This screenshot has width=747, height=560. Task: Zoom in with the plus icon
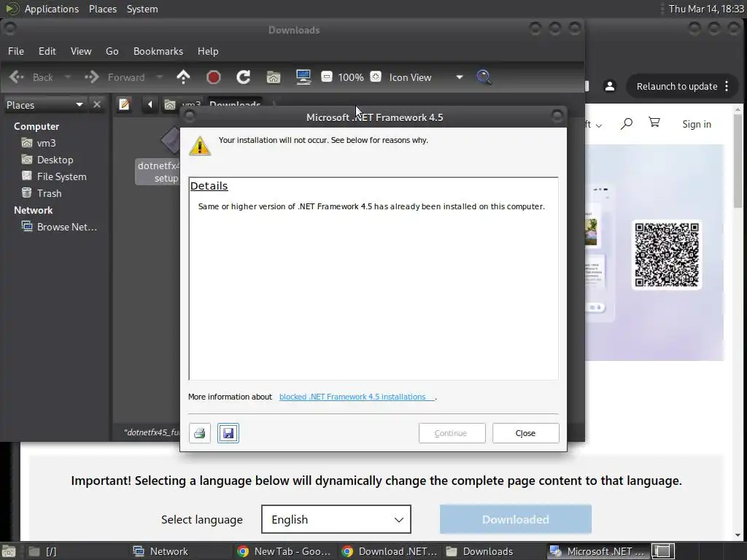(376, 77)
